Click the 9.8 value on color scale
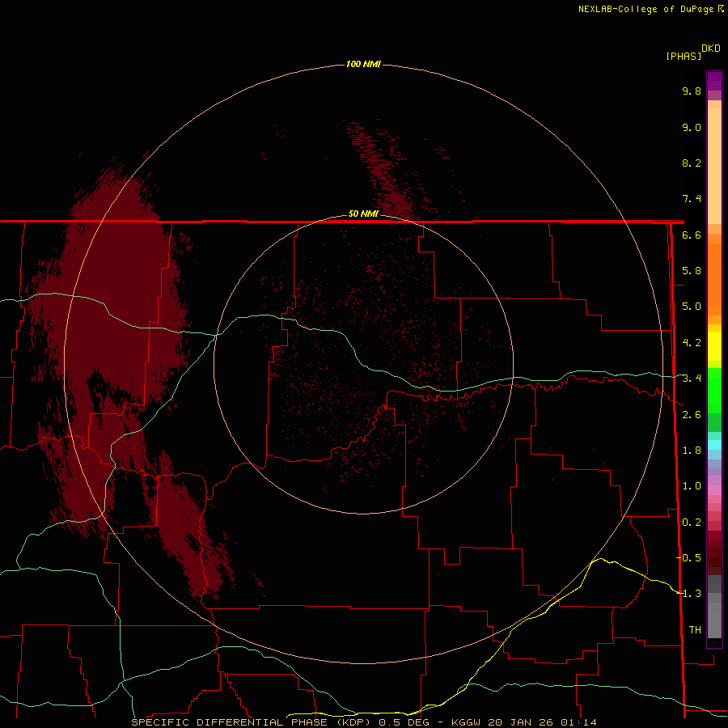This screenshot has height=728, width=728. [x=692, y=91]
